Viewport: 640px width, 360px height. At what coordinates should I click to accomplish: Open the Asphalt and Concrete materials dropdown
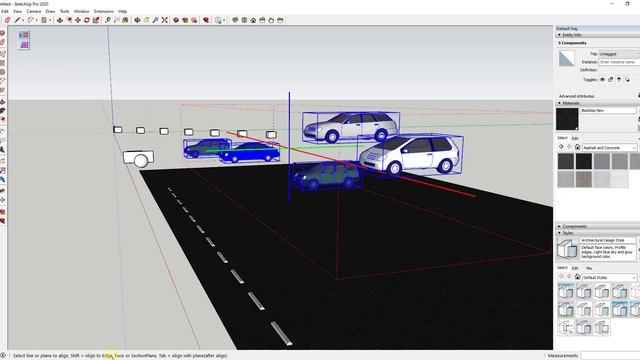click(609, 147)
